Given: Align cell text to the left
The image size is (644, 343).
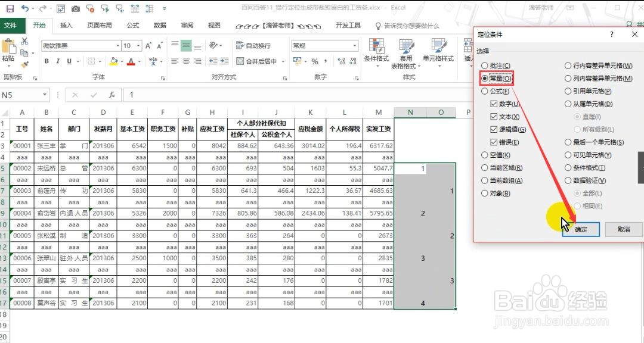Looking at the screenshot, I should [175, 61].
